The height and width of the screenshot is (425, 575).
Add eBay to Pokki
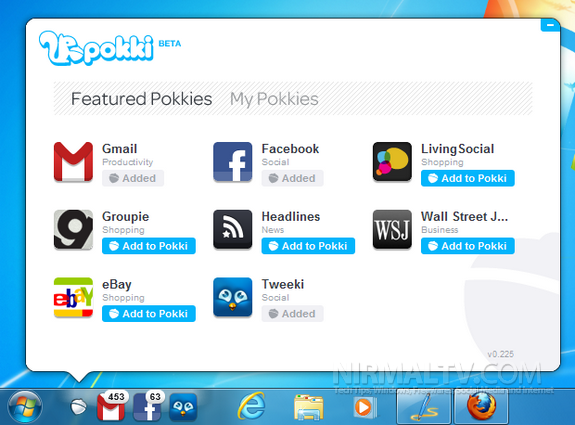149,314
